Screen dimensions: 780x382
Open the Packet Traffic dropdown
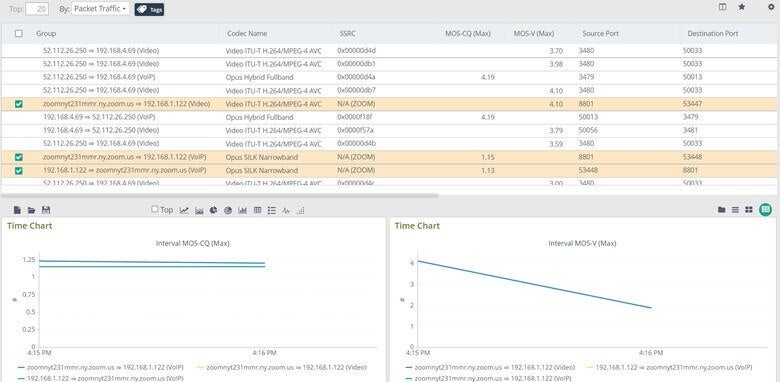(100, 9)
